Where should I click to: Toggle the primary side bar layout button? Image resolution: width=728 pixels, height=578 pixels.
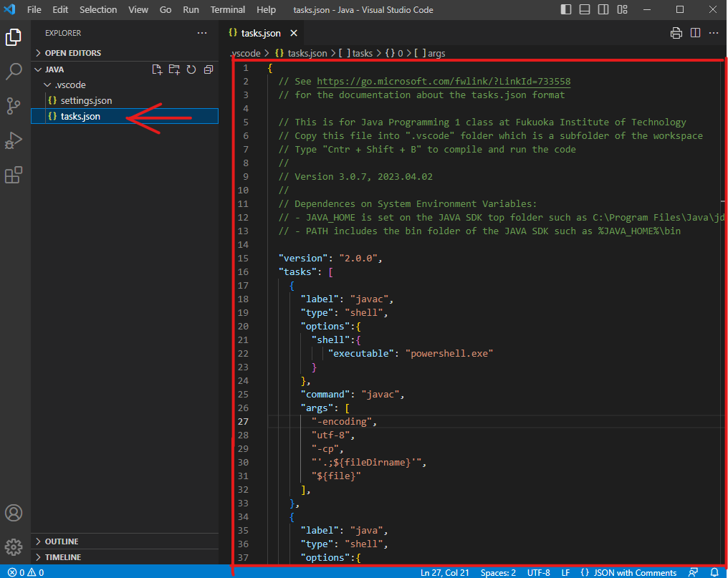click(x=566, y=10)
